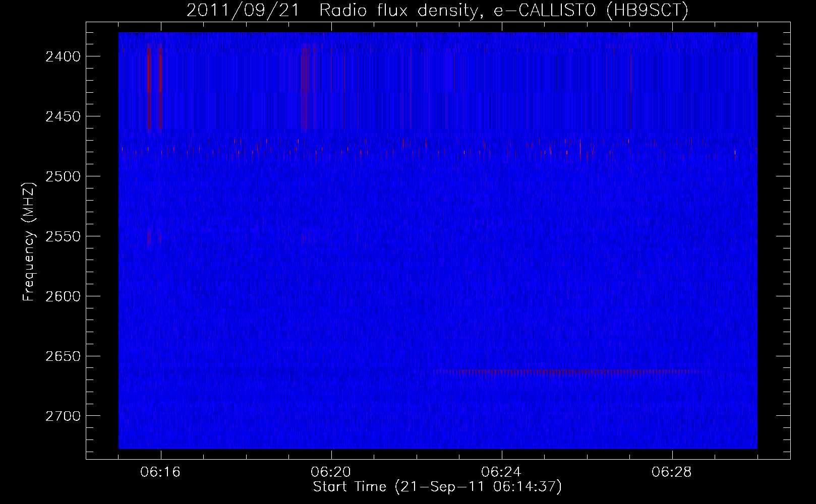Click the plot title '2011/09/21 Radio flux density'

coord(437,10)
